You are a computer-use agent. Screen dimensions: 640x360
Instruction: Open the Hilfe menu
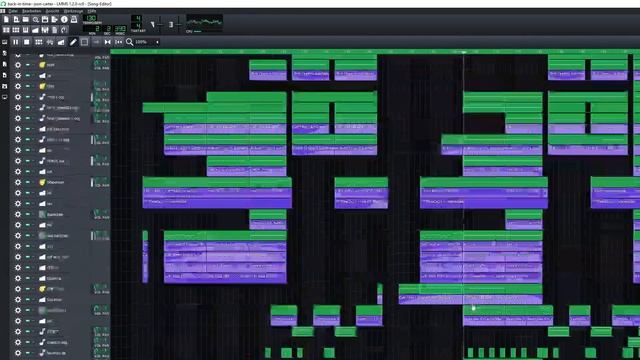pyautogui.click(x=92, y=11)
